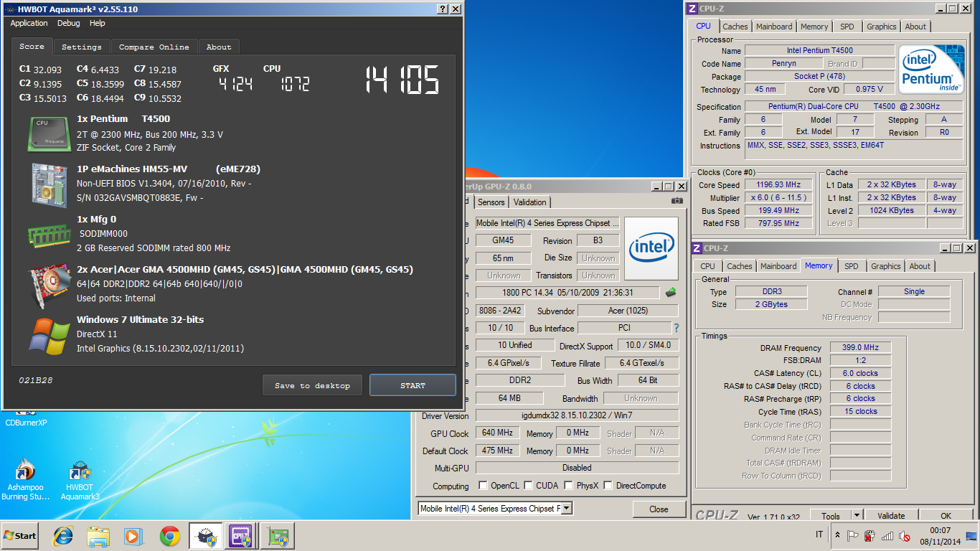Open the Help menu in HWBOT Aquamark
This screenshot has height=551, width=980.
(98, 23)
